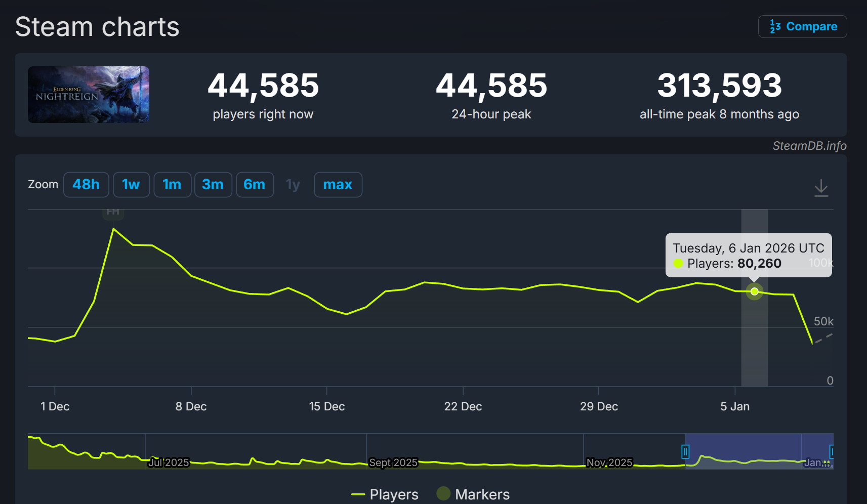Click the 24-hour peak caption
The height and width of the screenshot is (504, 867).
click(x=491, y=114)
